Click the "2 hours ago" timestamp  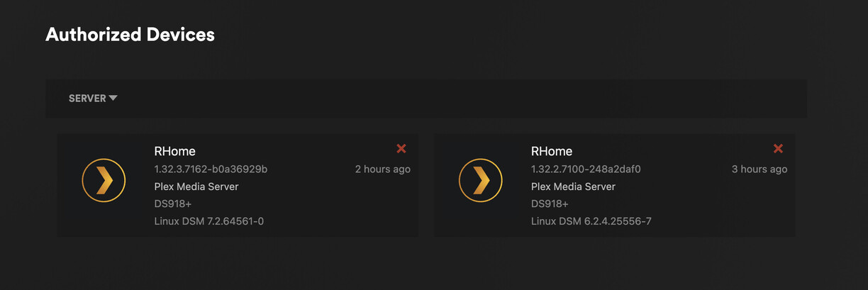[x=383, y=169]
